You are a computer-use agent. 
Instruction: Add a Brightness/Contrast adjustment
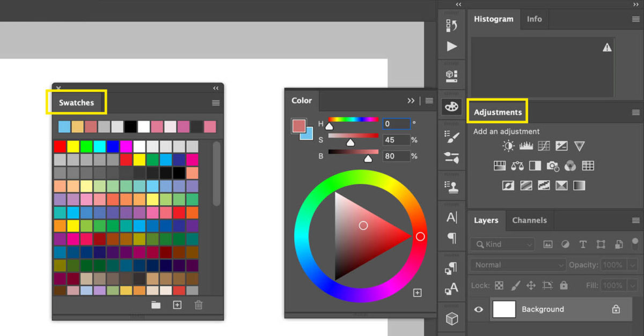507,146
